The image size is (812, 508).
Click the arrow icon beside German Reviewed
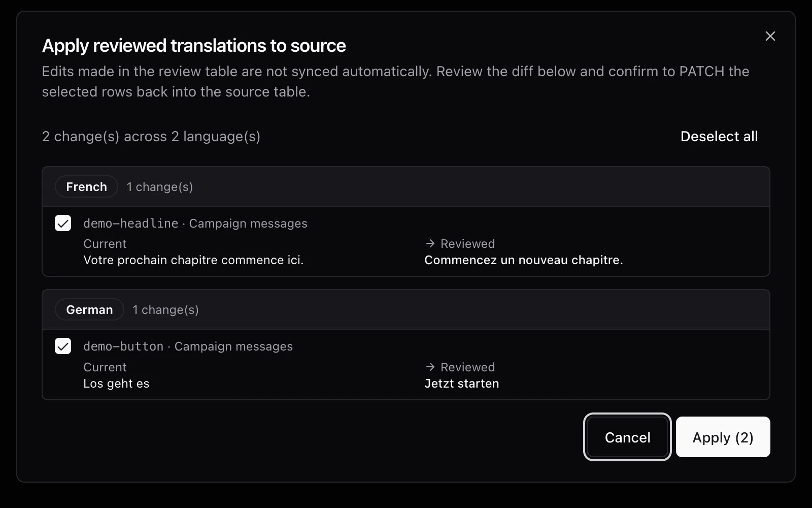[430, 367]
